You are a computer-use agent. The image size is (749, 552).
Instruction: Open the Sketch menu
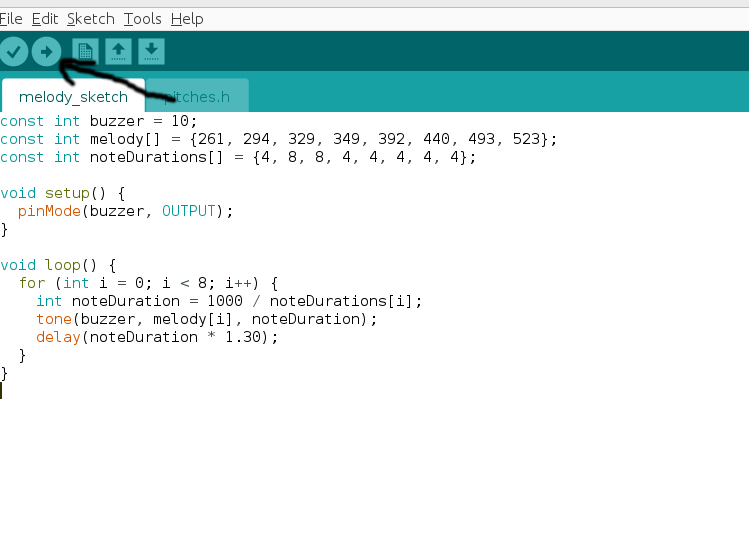point(91,19)
